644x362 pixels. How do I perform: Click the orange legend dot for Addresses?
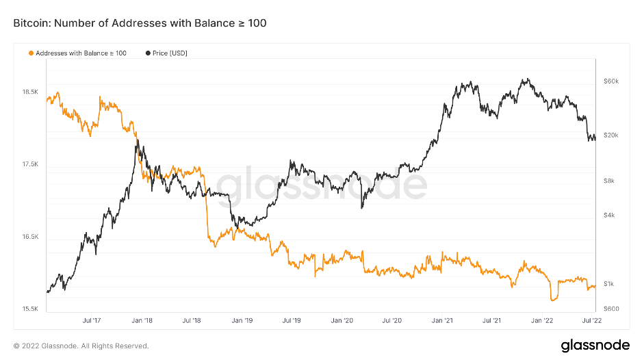[30, 53]
